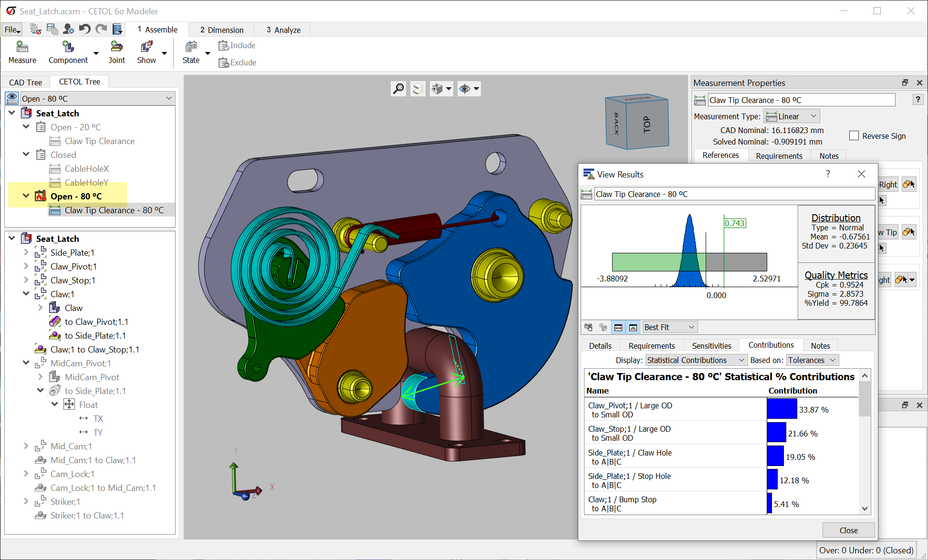
Task: Open the Statistical Contributions display dropdown
Action: tap(696, 360)
